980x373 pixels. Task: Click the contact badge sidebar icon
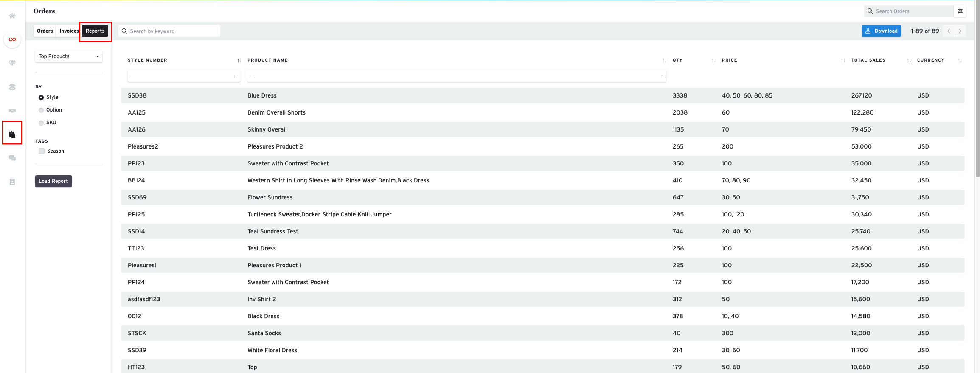coord(12,182)
